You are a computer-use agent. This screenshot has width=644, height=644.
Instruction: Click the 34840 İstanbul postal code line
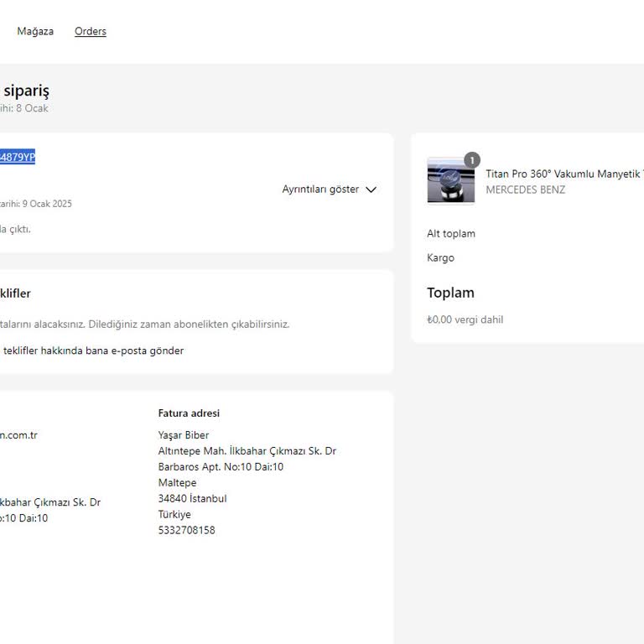(x=192, y=498)
